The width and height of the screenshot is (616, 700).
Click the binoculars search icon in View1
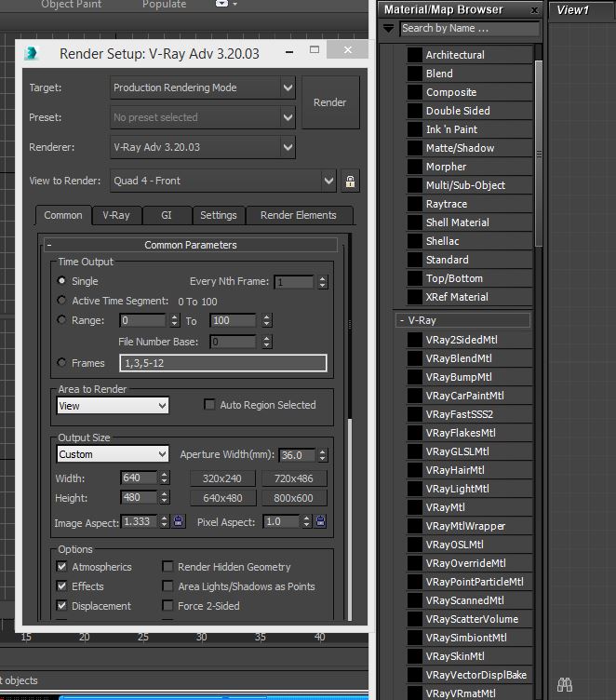[x=565, y=684]
